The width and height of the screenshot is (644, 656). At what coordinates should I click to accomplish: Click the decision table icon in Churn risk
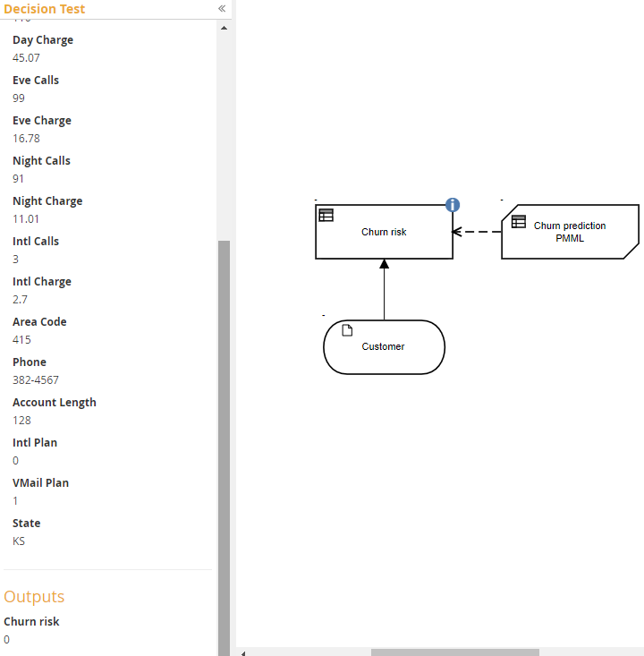pos(326,215)
